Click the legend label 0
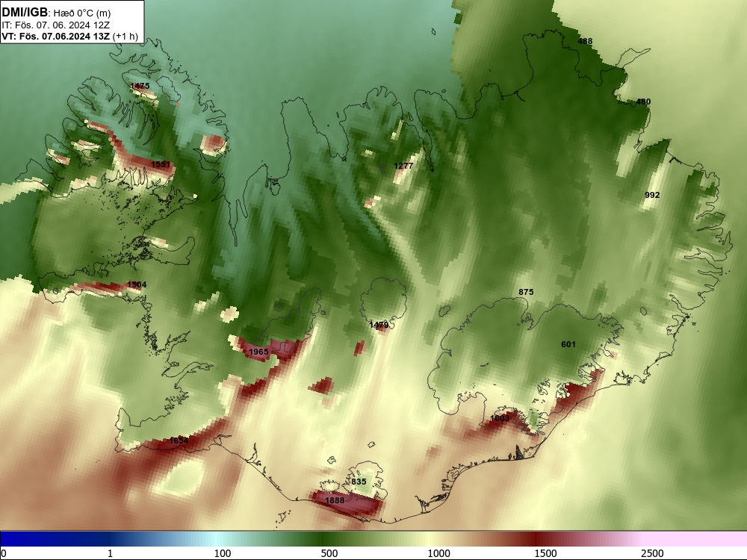747x560 pixels. [x=4, y=553]
